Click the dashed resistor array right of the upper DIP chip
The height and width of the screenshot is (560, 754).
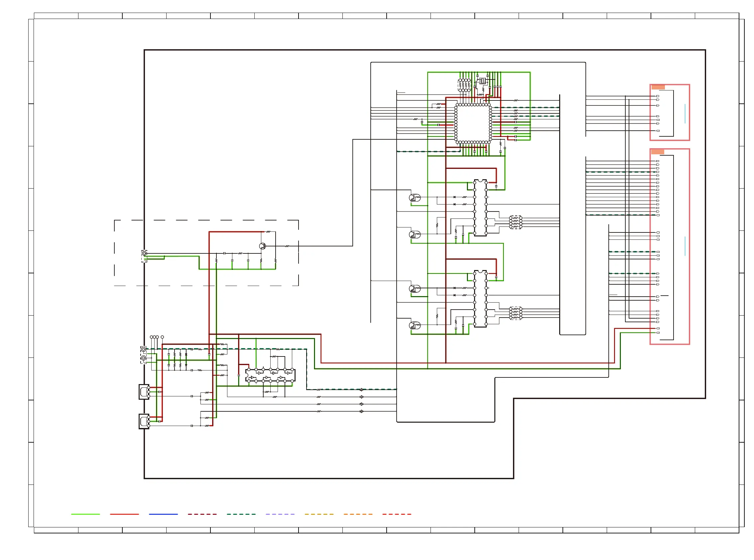click(515, 222)
